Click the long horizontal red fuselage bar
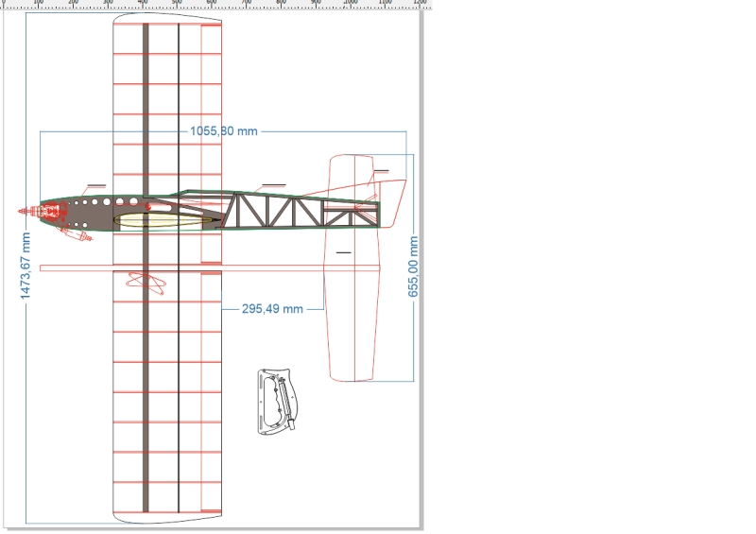Screen dimensions: 756x534 point(210,267)
